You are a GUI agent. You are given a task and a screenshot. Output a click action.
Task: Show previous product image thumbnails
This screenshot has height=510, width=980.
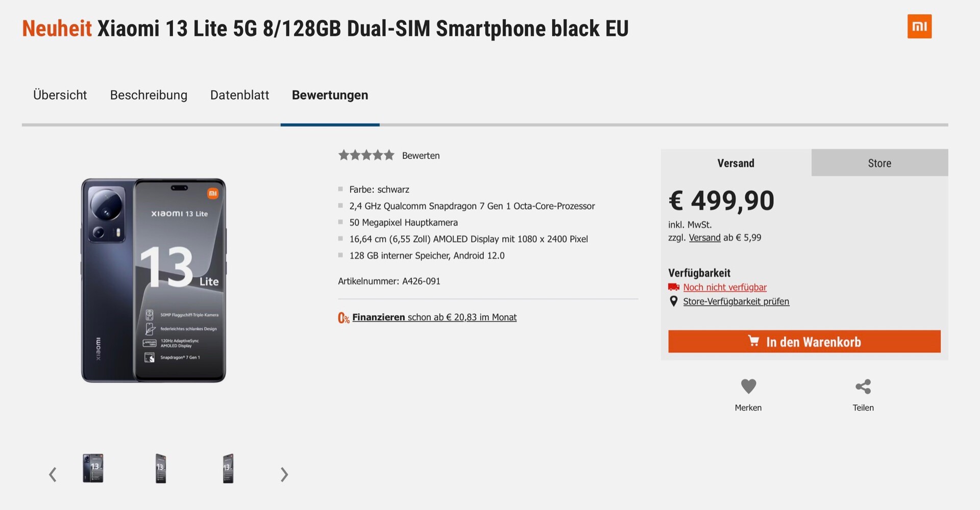tap(53, 475)
